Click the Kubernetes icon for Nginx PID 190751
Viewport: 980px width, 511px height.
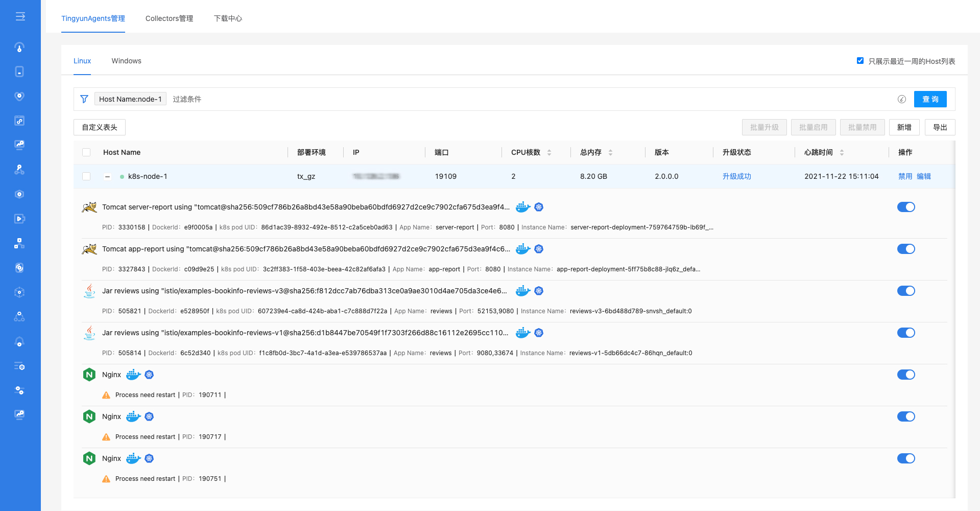click(x=149, y=458)
